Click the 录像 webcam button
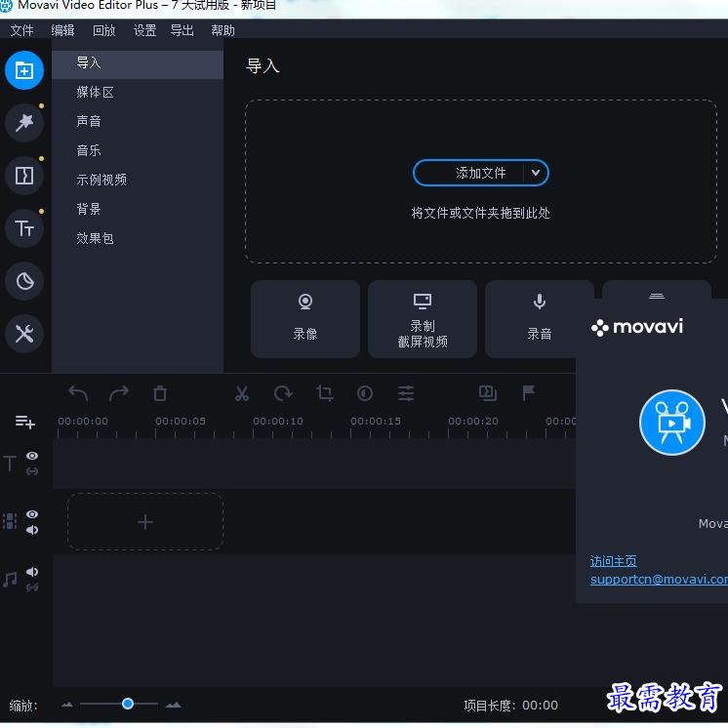This screenshot has width=728, height=728. 305,318
